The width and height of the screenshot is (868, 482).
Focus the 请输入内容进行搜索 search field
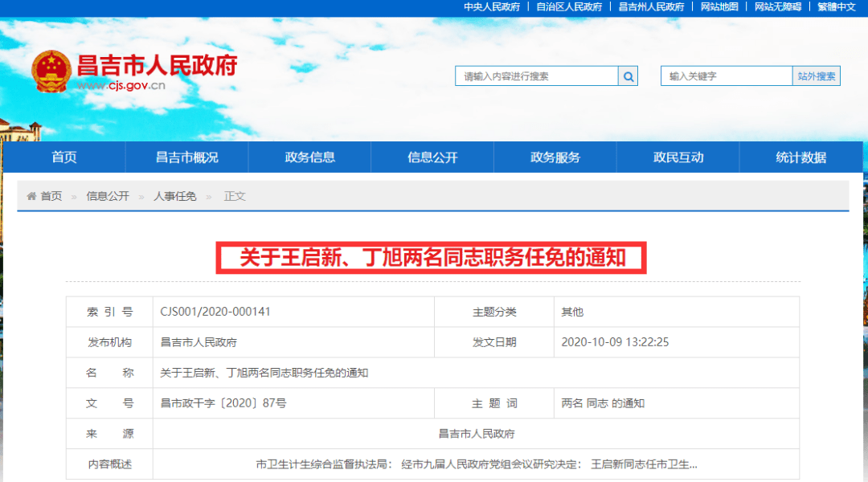(536, 76)
